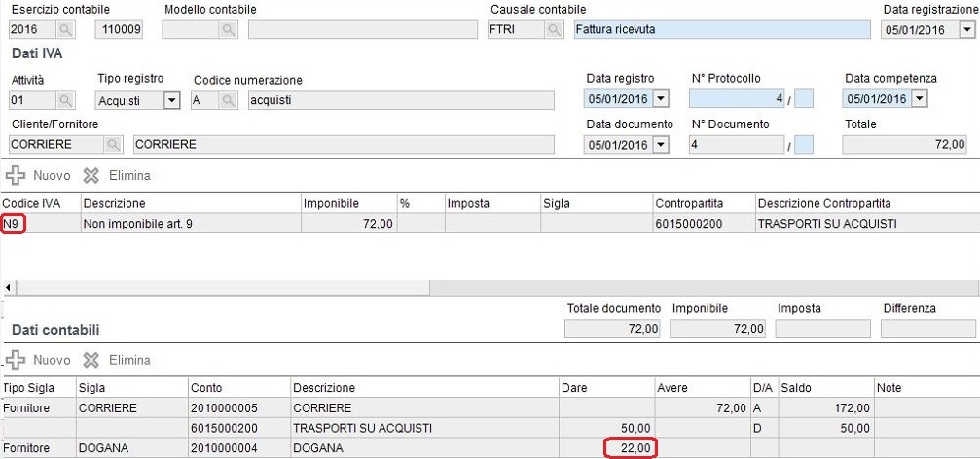Open the Attività 01 search magnifier
The width and height of the screenshot is (980, 459).
pos(65,100)
